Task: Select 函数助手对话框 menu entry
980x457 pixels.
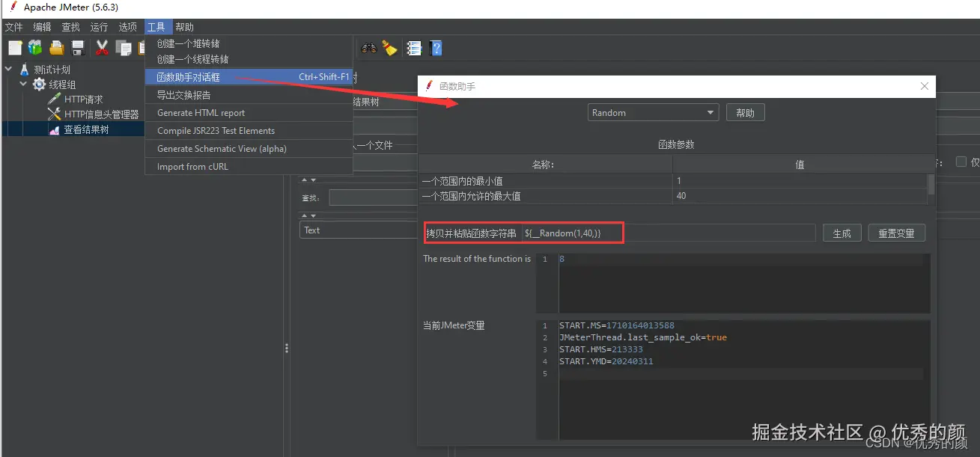Action: click(x=249, y=77)
